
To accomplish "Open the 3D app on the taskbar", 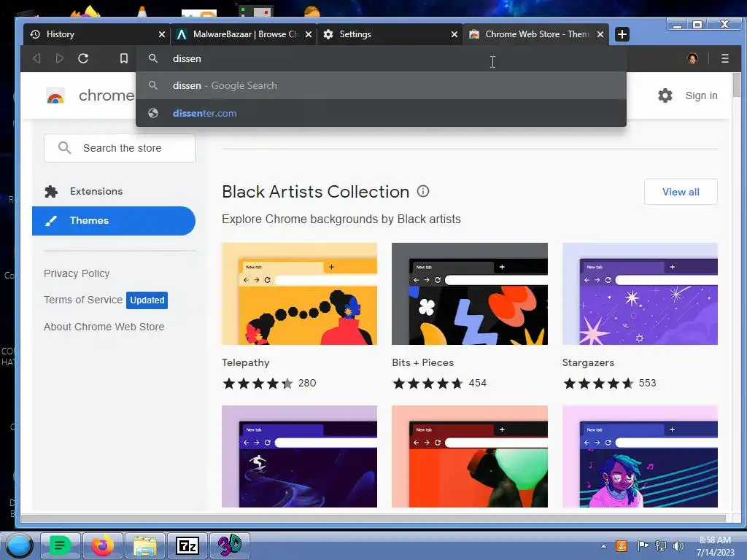I will (229, 545).
